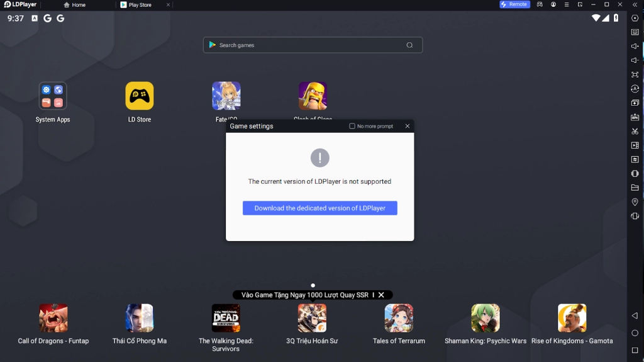Toggle fullscreen from the sidebar
Image resolution: width=644 pixels, height=362 pixels.
(x=635, y=74)
